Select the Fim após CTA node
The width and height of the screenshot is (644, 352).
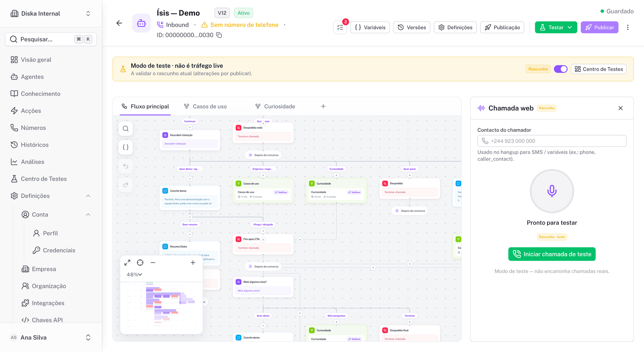pyautogui.click(x=263, y=244)
